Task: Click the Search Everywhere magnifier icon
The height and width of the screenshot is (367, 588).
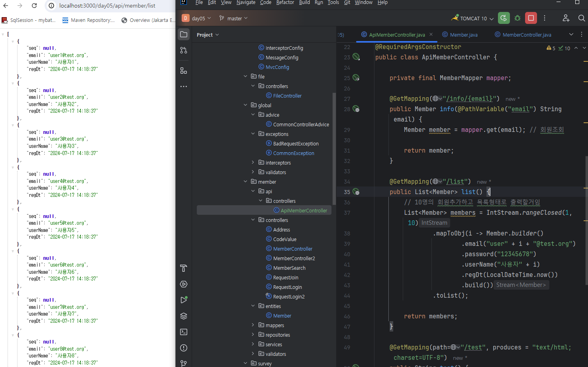Action: point(581,18)
